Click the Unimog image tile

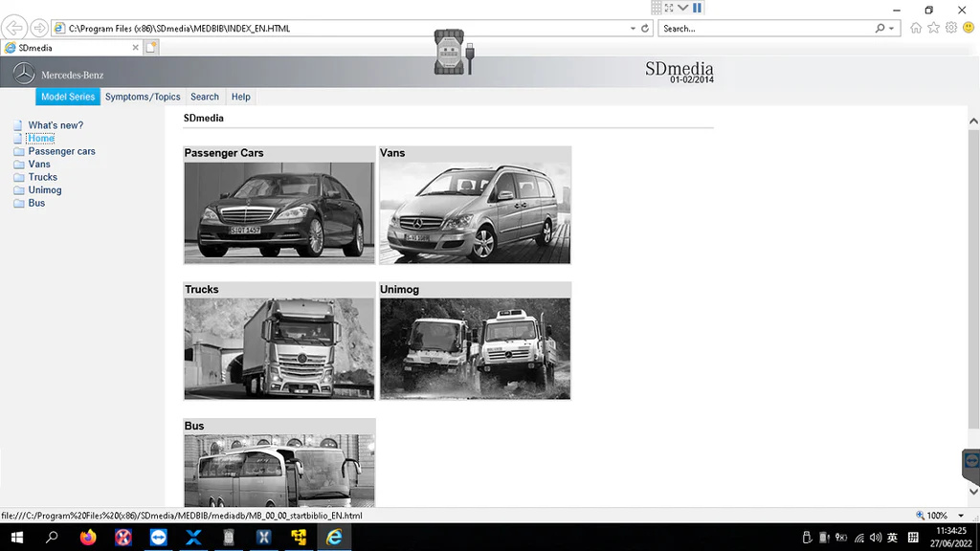point(475,348)
